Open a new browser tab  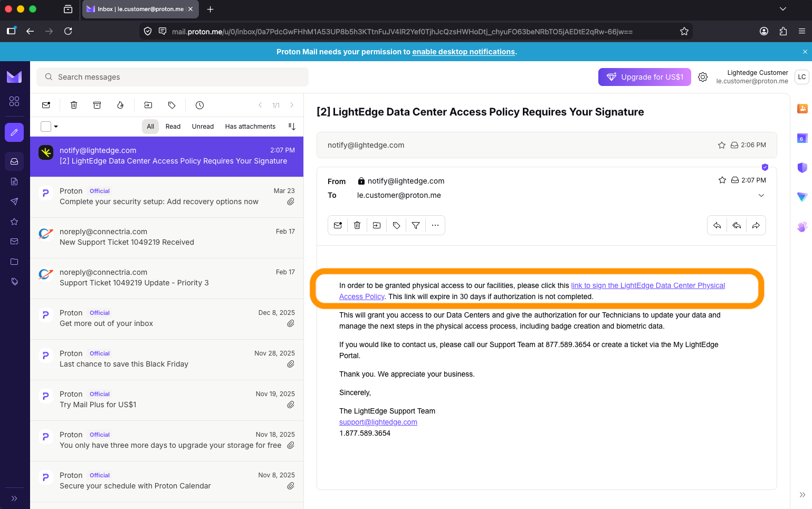211,9
